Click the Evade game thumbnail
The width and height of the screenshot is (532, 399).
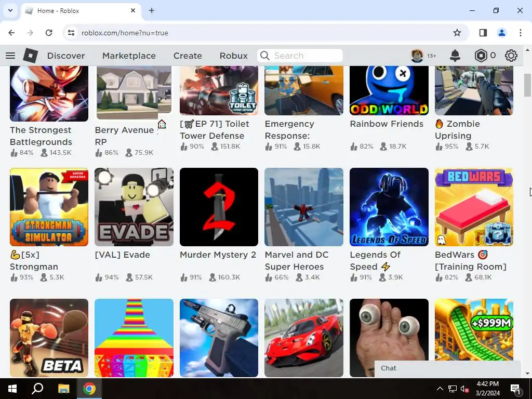pyautogui.click(x=134, y=207)
